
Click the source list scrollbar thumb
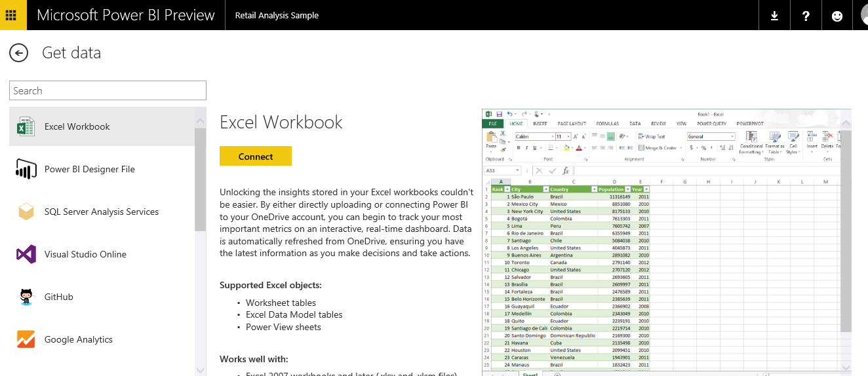point(201,179)
